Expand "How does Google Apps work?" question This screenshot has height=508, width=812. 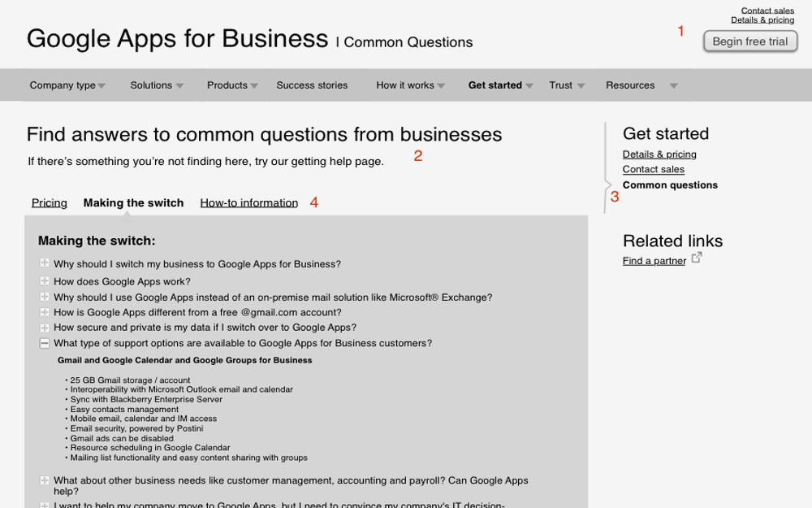tap(44, 280)
